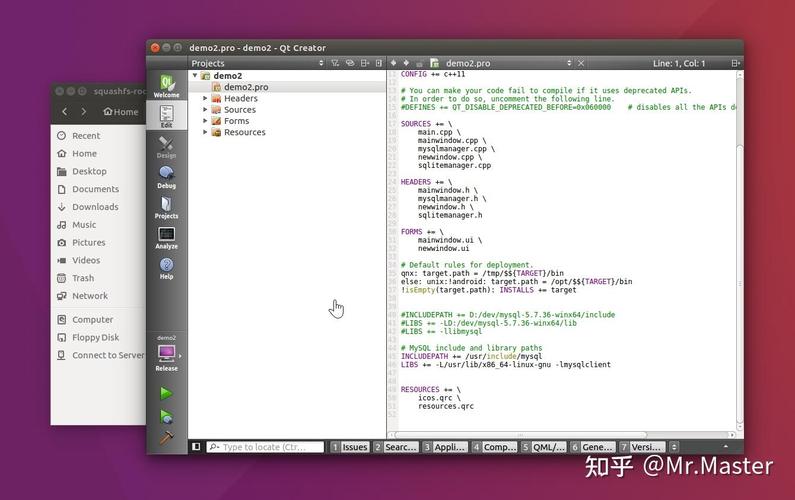Toggle the left sidebar visibility
795x500 pixels.
[196, 447]
